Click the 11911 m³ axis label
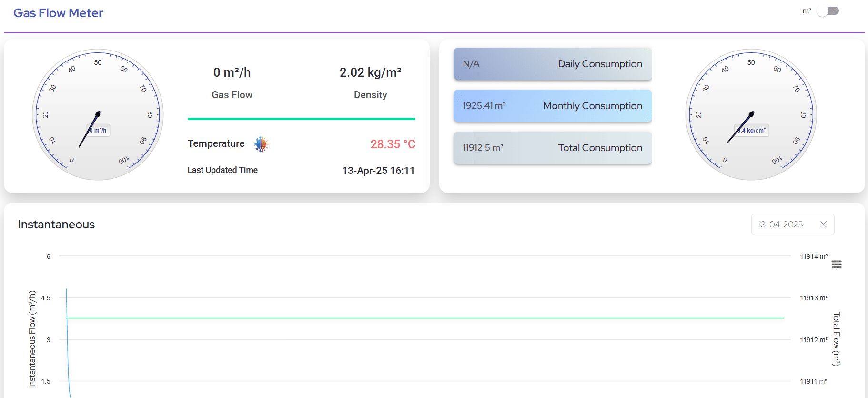This screenshot has height=398, width=868. click(x=814, y=381)
